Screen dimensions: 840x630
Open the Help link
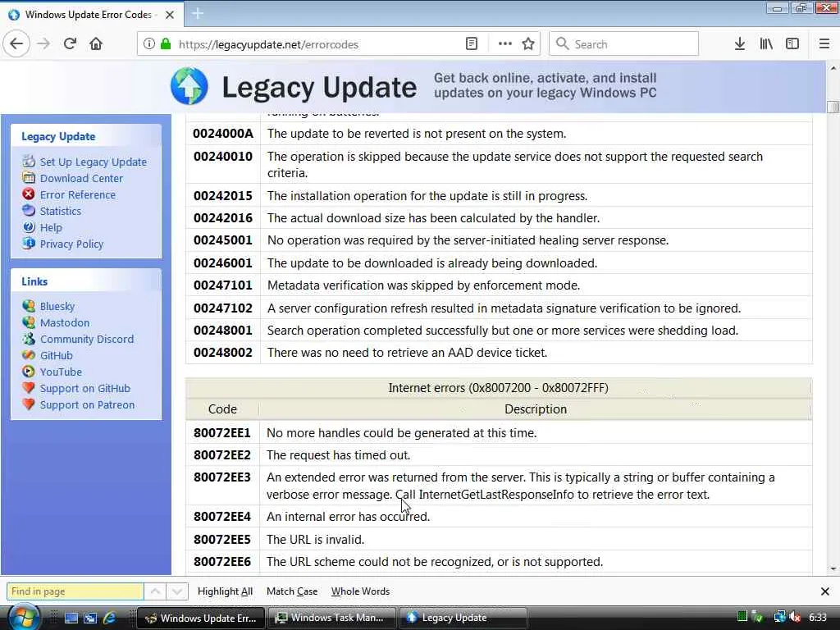click(x=51, y=228)
